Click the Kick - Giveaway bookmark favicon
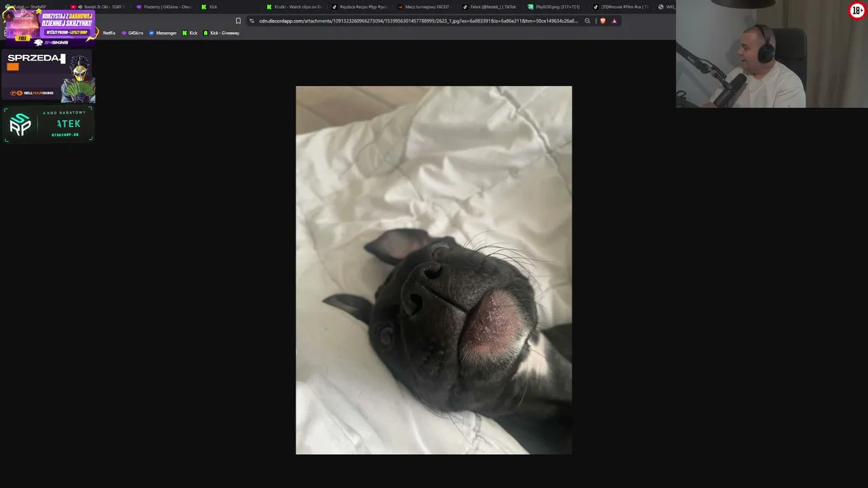The image size is (868, 488). (x=205, y=33)
